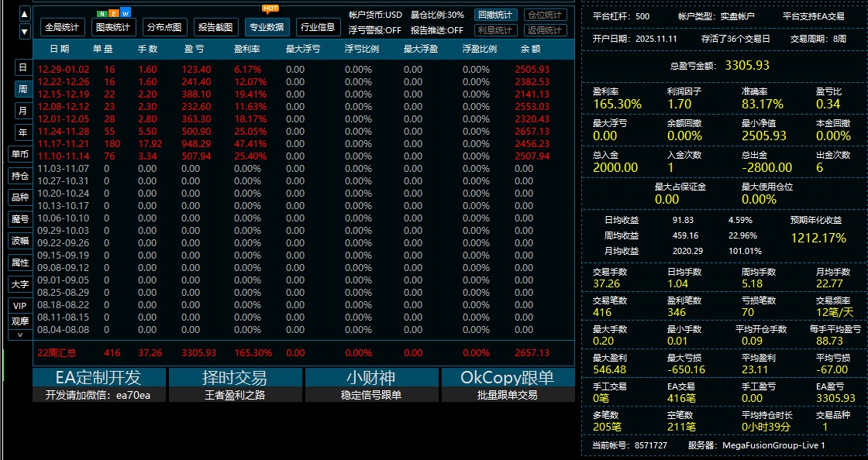Open the 品种 sidebar view

coord(20,197)
